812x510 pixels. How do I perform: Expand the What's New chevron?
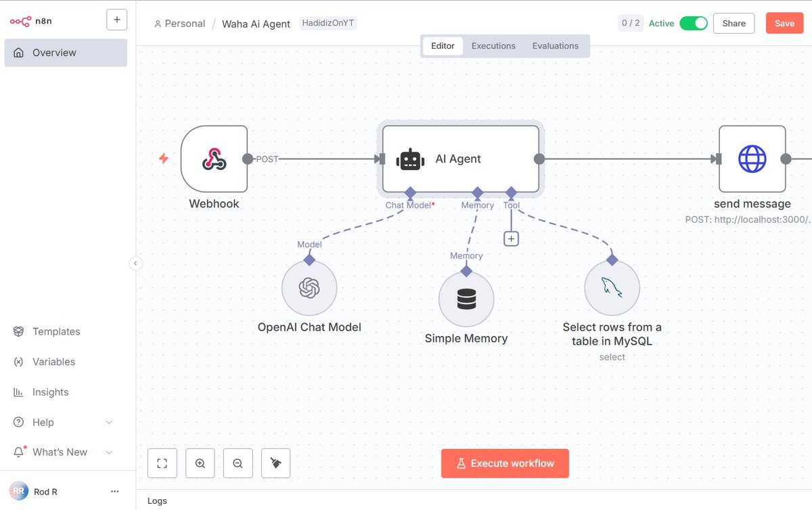click(x=109, y=452)
